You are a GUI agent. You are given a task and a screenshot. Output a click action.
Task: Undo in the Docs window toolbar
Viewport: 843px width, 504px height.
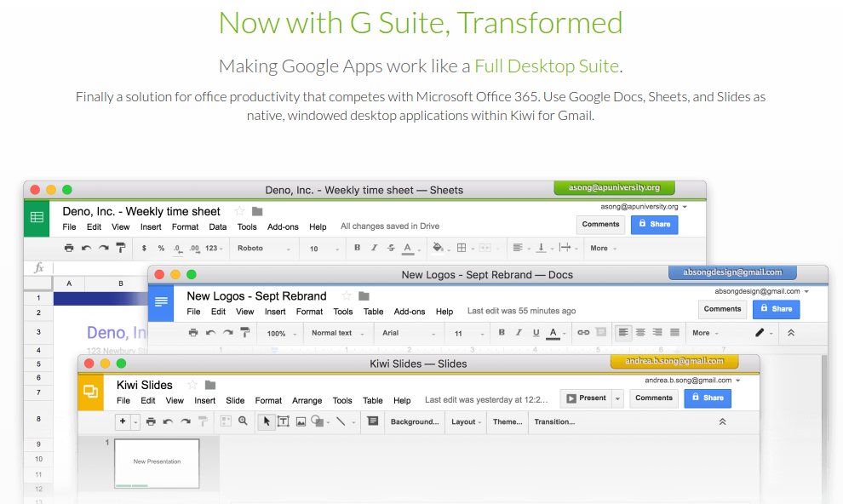[x=210, y=333]
